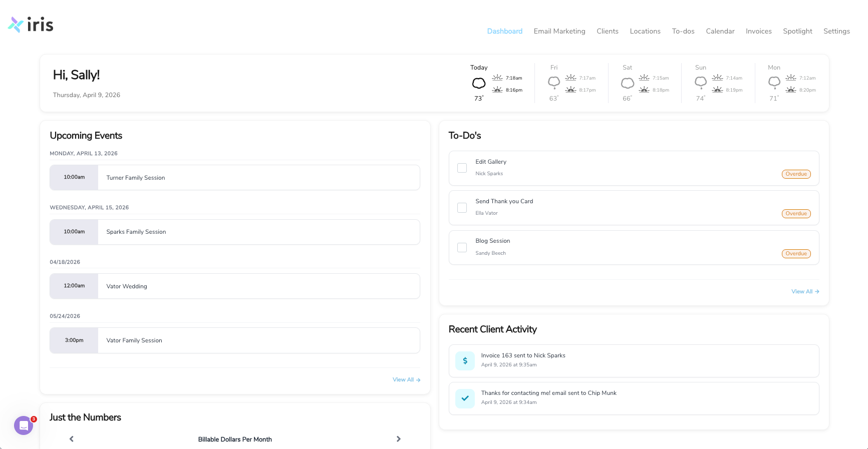Click Friday's sunrise icon at 7:17am

[571, 78]
